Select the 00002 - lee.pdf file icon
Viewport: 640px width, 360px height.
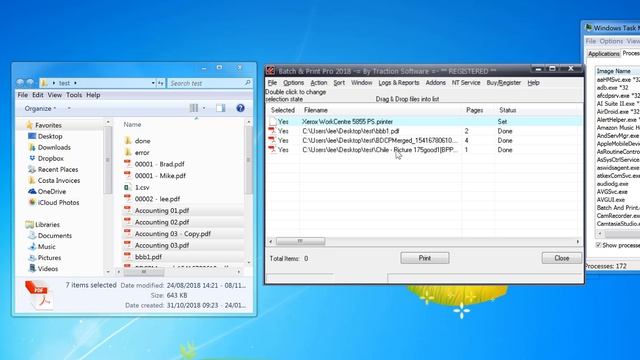coord(128,199)
